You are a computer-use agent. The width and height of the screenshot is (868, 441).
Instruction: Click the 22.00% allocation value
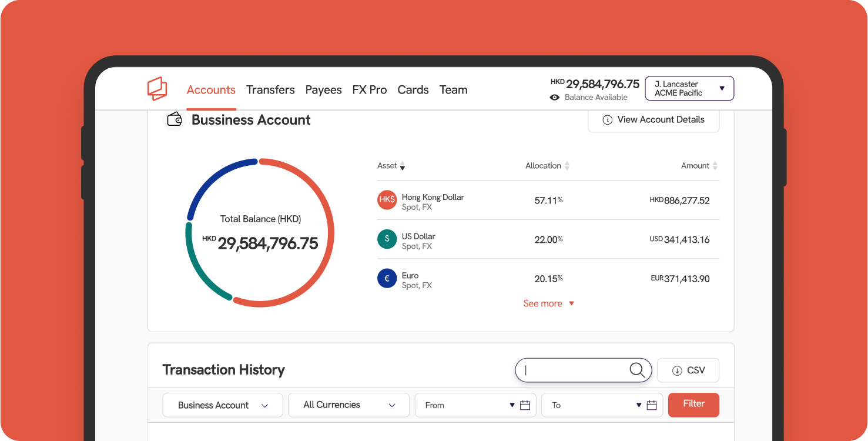(548, 239)
